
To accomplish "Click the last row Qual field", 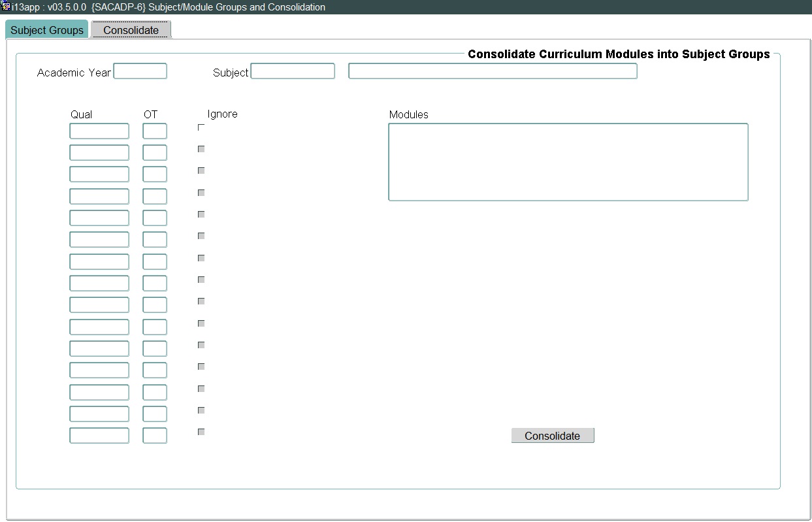I will (99, 436).
